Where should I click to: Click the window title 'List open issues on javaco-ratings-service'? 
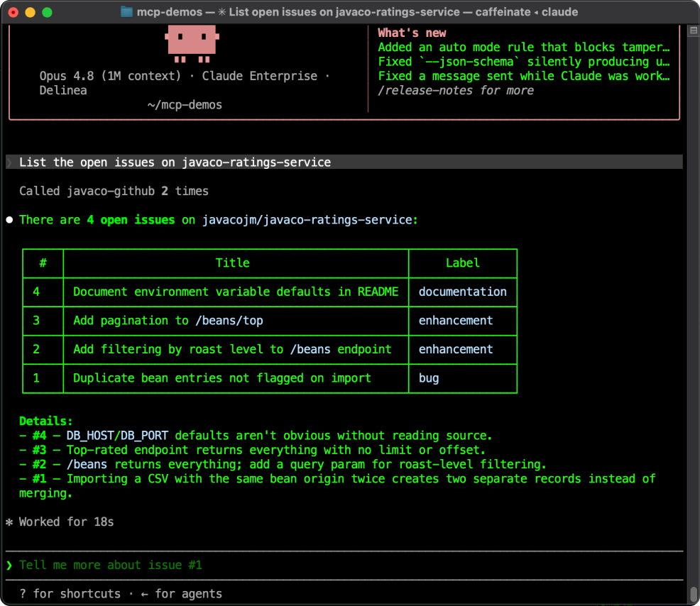(344, 12)
